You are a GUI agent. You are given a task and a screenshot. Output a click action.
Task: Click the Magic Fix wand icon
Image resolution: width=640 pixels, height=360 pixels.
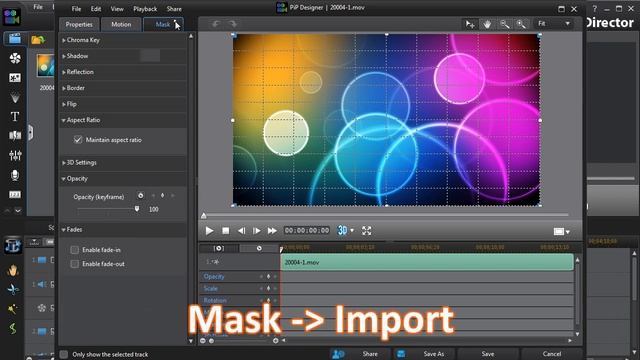[13, 309]
